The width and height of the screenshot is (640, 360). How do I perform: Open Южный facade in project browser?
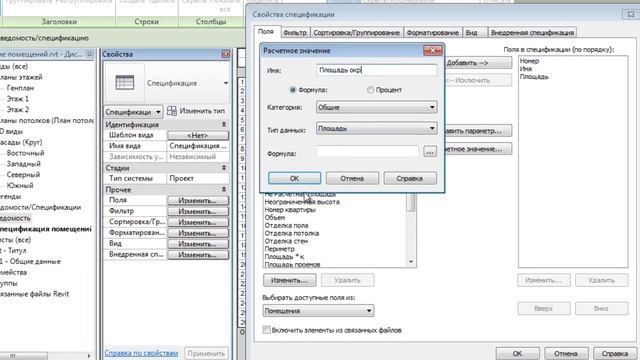coord(20,185)
